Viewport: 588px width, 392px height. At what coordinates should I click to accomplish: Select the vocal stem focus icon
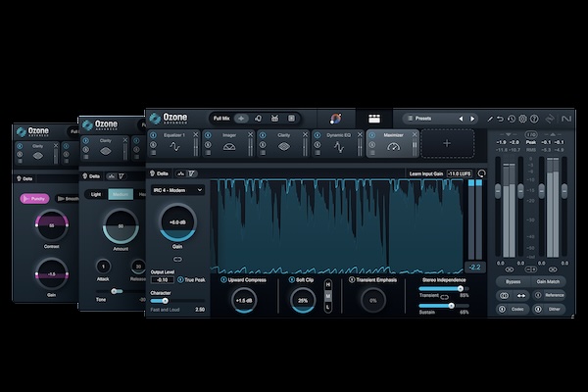click(258, 119)
